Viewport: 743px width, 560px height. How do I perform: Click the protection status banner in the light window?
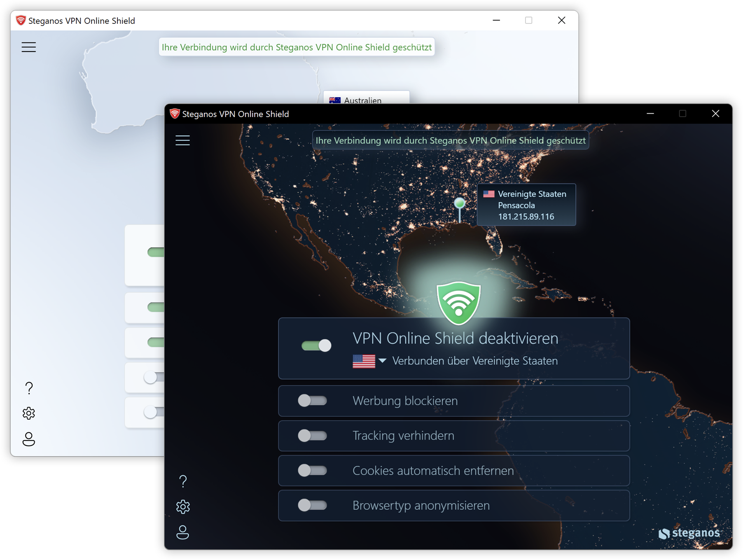coord(297,47)
